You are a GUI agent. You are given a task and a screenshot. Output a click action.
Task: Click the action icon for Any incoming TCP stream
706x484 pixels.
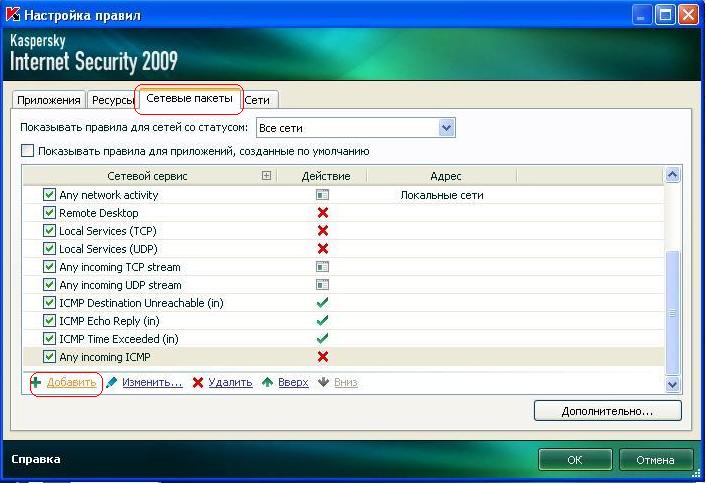pos(322,267)
